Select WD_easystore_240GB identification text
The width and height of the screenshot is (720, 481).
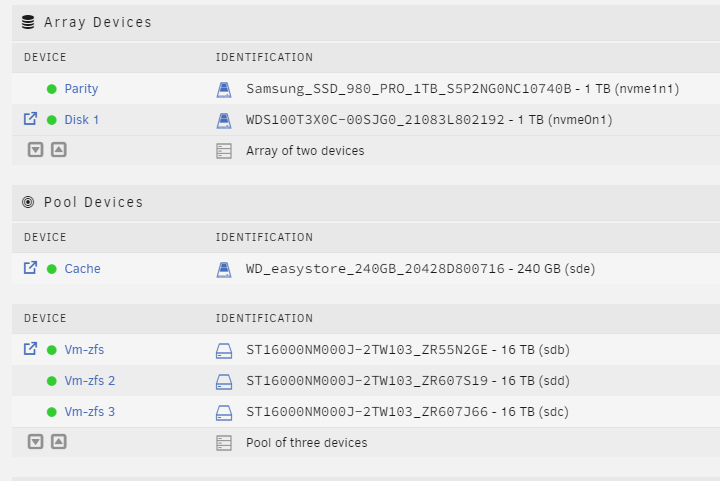coord(420,268)
